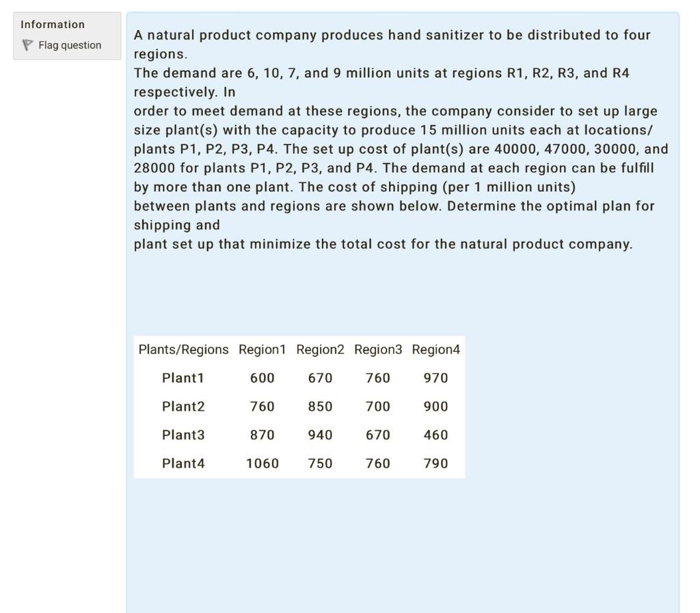Viewport: 700px width, 613px height.
Task: Click the cell showing 600
Action: click(x=262, y=377)
